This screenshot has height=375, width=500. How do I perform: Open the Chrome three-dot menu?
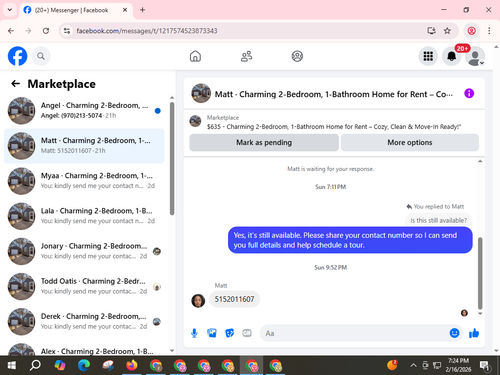click(x=489, y=31)
